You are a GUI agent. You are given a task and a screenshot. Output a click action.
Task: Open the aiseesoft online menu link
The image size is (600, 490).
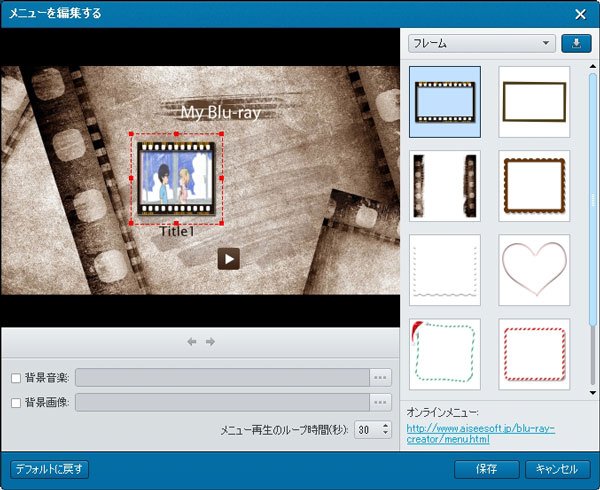pos(480,433)
